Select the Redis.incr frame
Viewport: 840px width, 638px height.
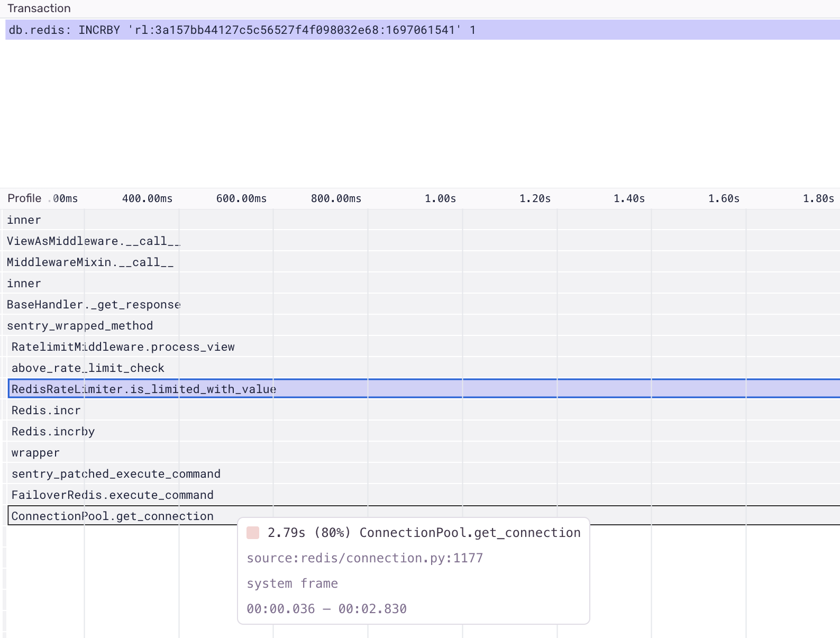(46, 411)
